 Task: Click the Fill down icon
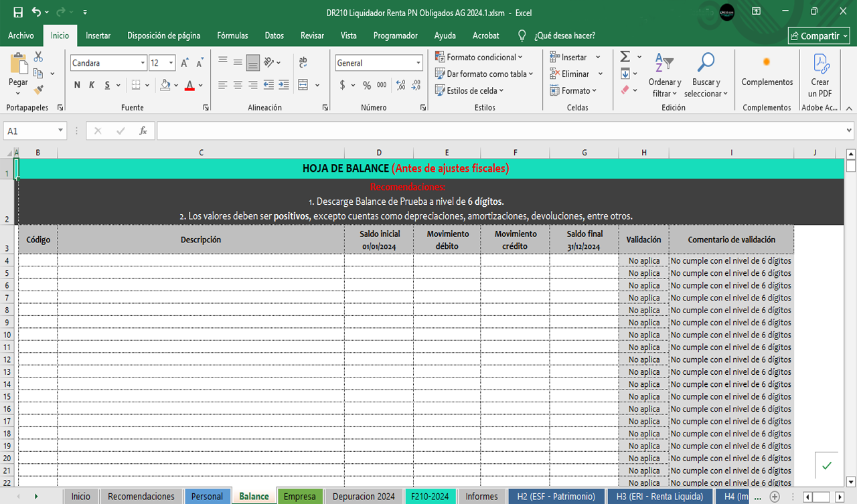[x=625, y=73]
